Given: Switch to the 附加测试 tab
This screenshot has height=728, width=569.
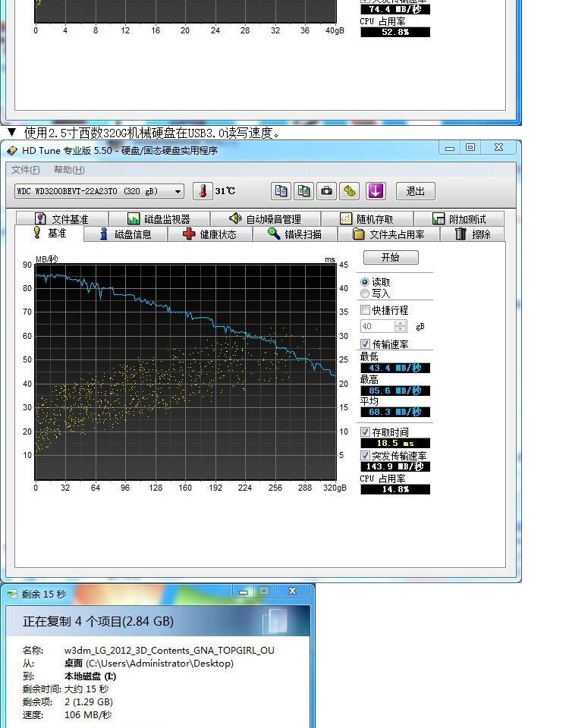Looking at the screenshot, I should [458, 218].
